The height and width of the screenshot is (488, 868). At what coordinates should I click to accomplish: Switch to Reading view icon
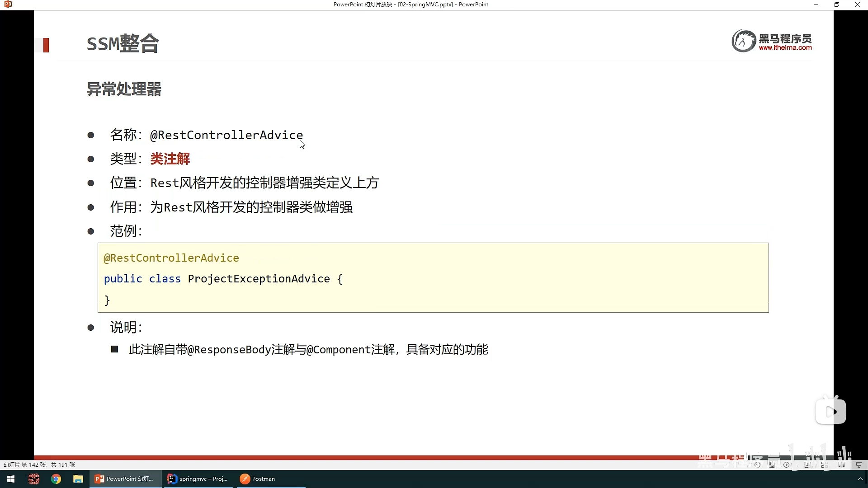coord(841,465)
